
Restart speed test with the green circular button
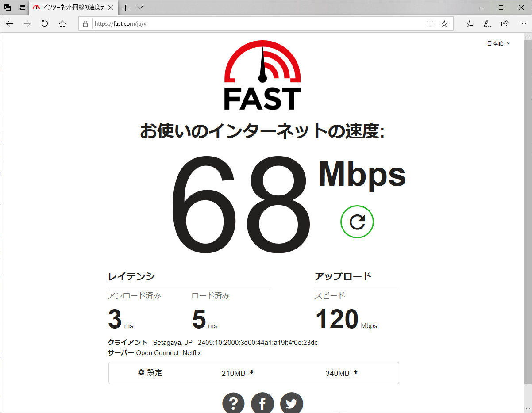[x=357, y=222]
